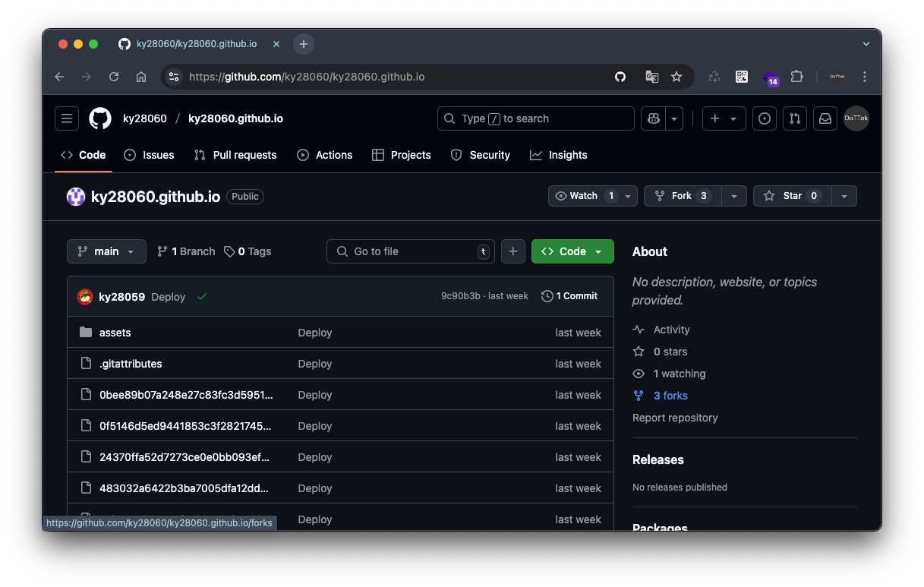Open the Issues icon in the header
The width and height of the screenshot is (924, 587).
765,118
